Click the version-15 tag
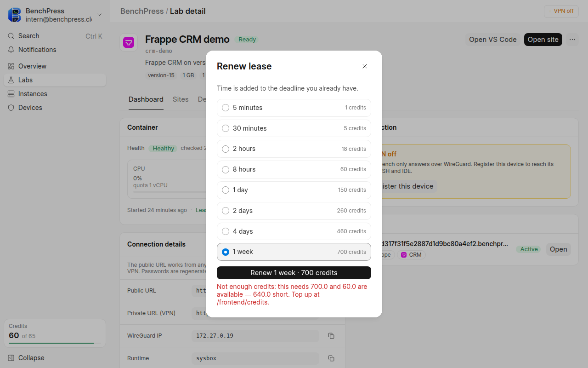 click(161, 75)
